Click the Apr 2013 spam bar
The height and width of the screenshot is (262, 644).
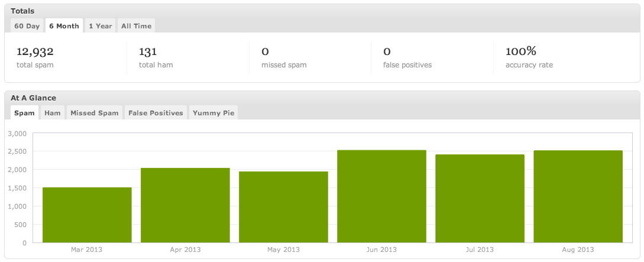click(x=185, y=205)
